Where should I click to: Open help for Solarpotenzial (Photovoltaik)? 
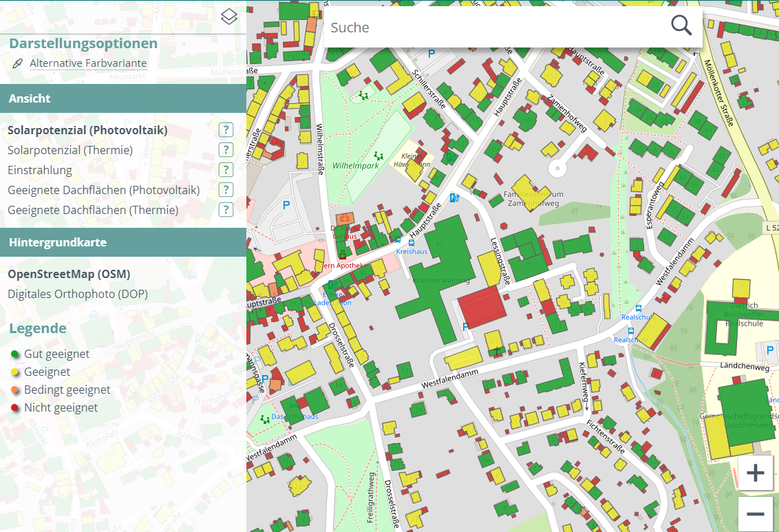click(x=226, y=130)
